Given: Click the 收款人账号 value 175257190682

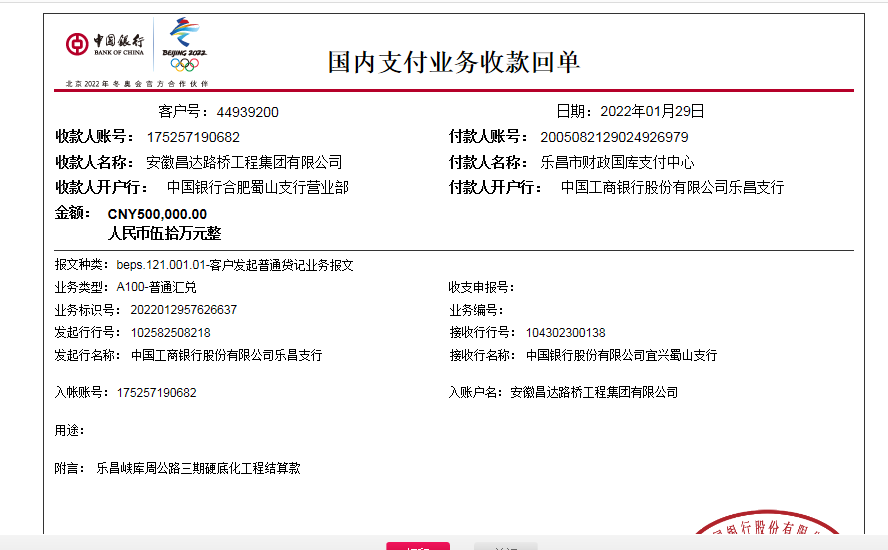Looking at the screenshot, I should [x=193, y=137].
